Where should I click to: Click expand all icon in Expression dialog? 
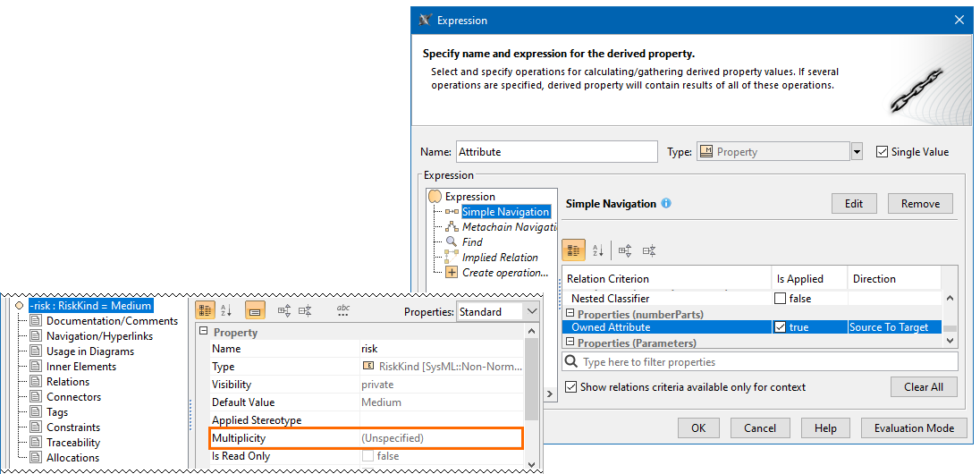point(624,250)
